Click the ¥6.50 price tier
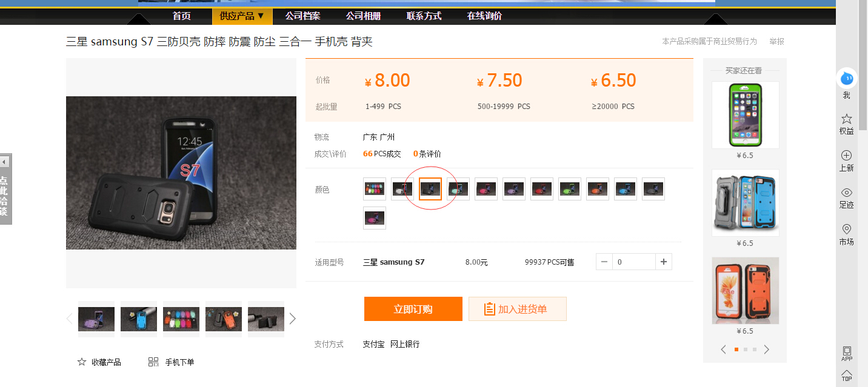868x387 pixels. (x=613, y=81)
